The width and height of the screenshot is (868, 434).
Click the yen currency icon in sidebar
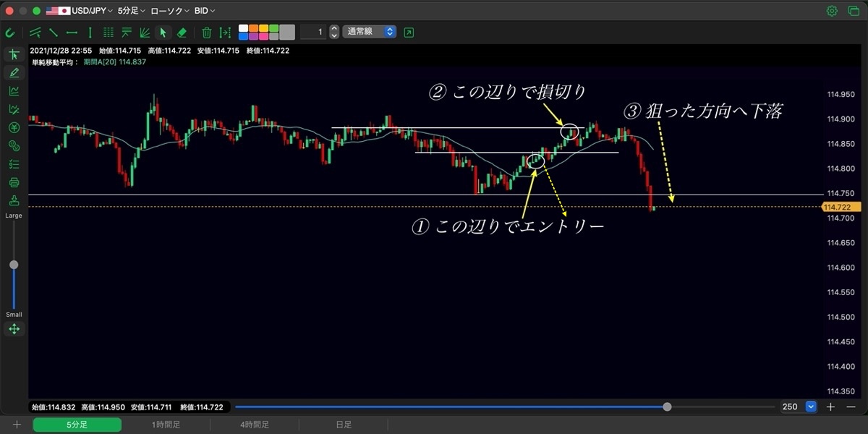pyautogui.click(x=14, y=128)
